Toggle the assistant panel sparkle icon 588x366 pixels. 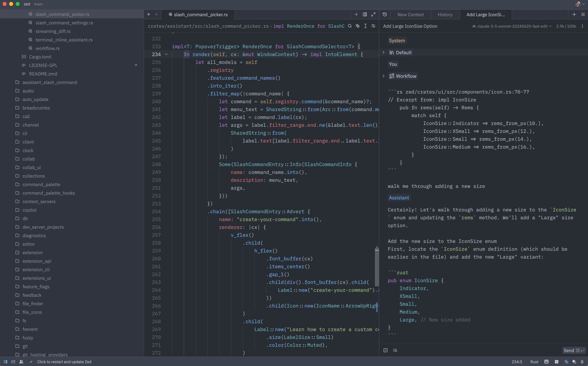(x=566, y=362)
